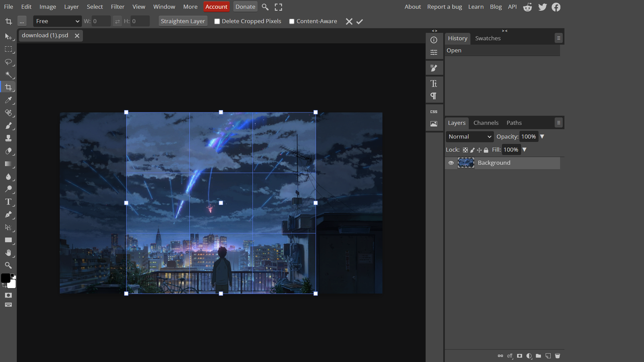Screen dimensions: 644x362
Task: Select the Magic Wand tool
Action: tap(9, 75)
